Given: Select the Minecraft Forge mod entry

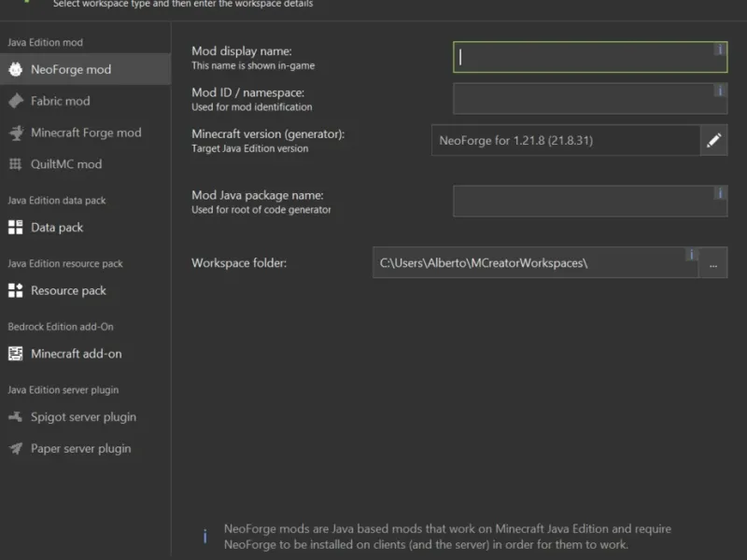Looking at the screenshot, I should tap(85, 133).
